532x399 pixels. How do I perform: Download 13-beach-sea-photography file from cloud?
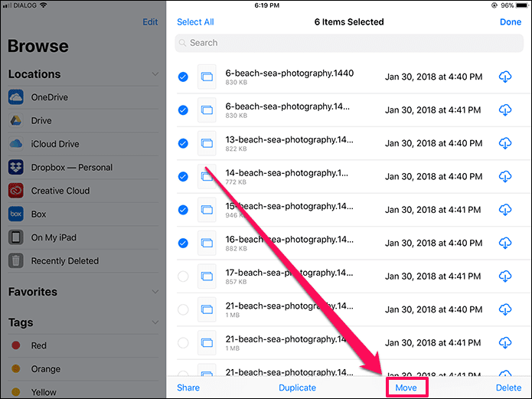tap(505, 143)
